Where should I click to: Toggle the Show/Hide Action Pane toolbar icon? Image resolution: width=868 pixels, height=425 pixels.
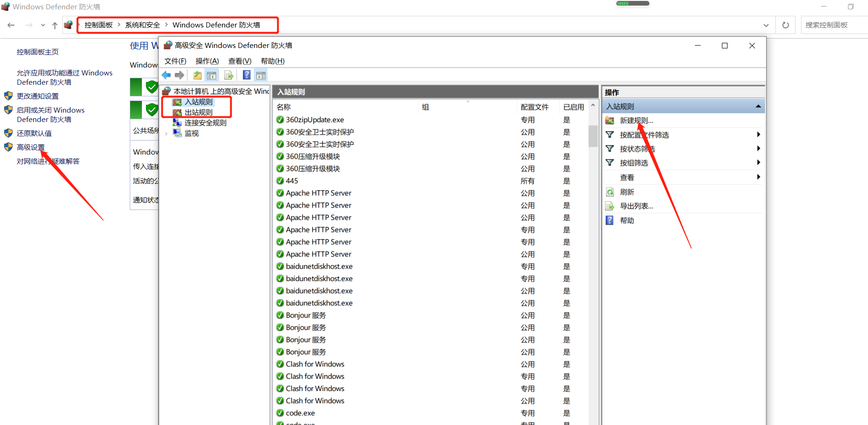[x=261, y=75]
